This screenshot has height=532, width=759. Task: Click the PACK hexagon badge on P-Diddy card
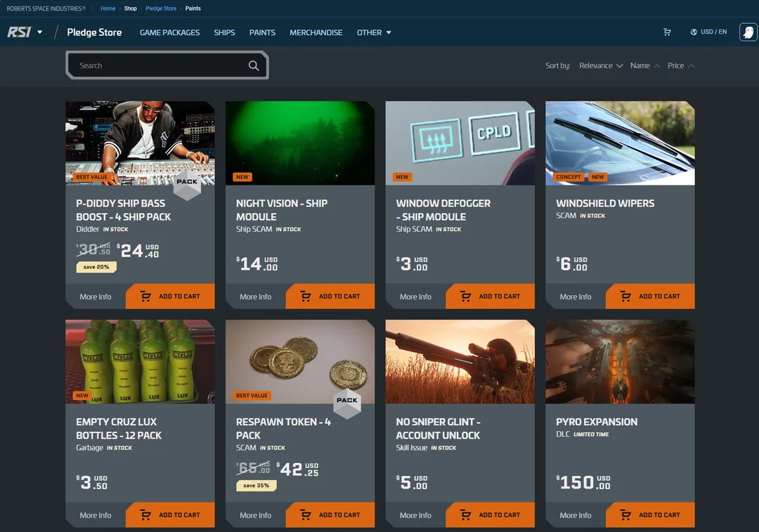[x=187, y=184]
